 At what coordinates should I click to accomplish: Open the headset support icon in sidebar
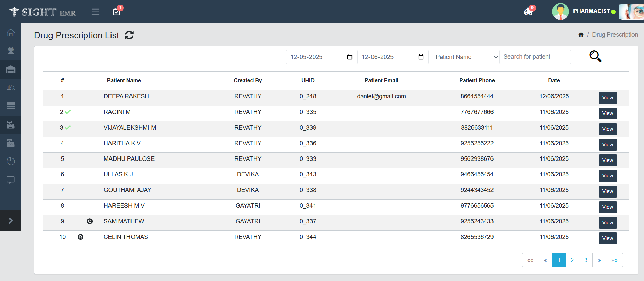[x=11, y=51]
